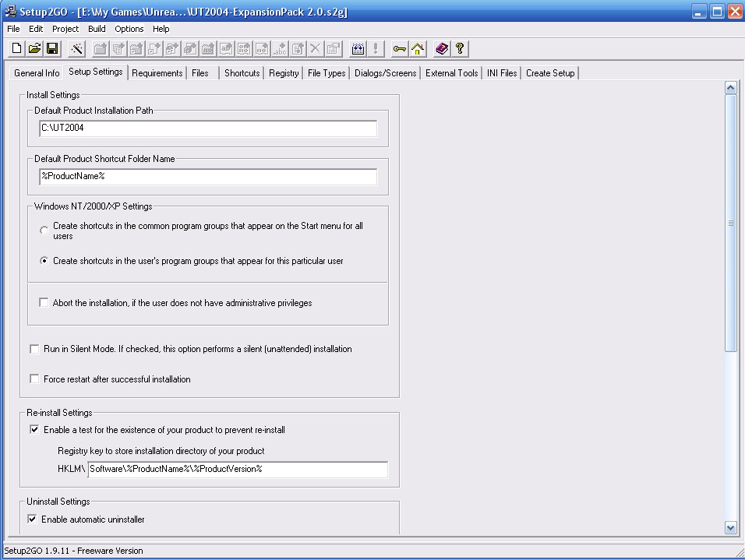Click the Setup2GO icon in the title bar
This screenshot has height=560, width=745.
coord(10,12)
